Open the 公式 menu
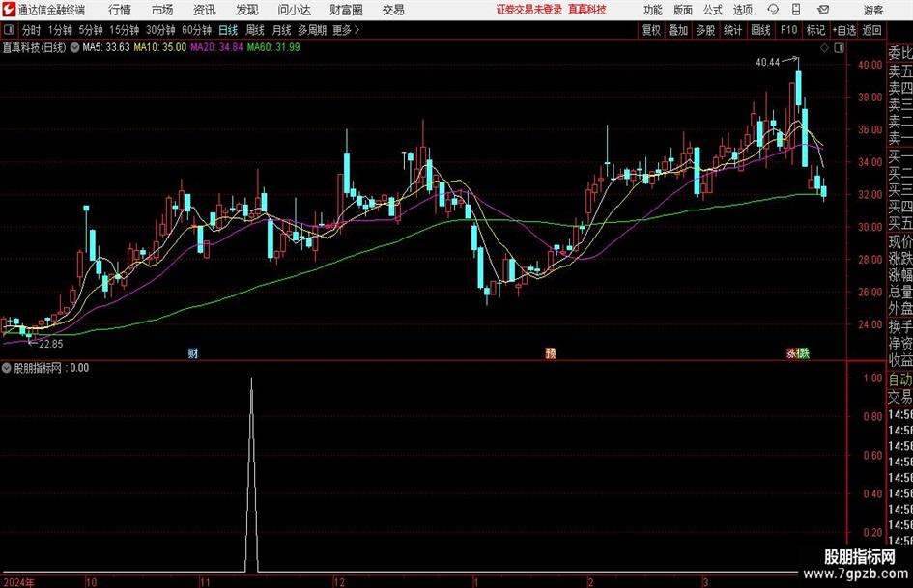Image resolution: width=913 pixels, height=588 pixels. click(713, 10)
